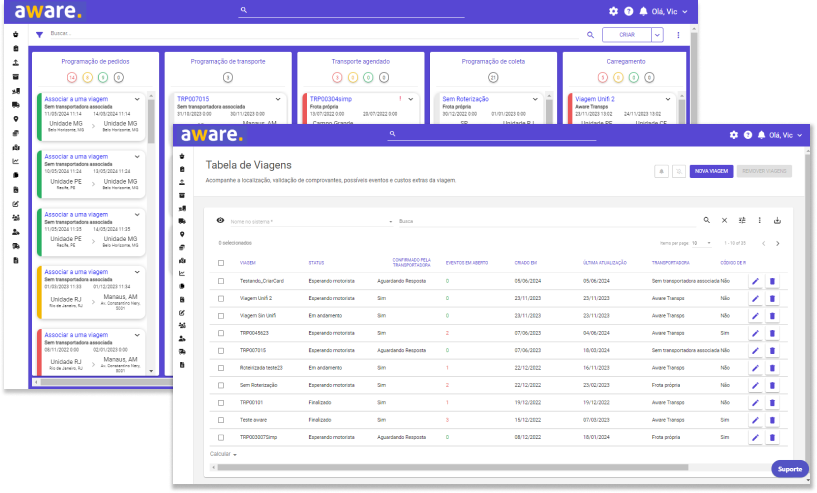Open the table filter settings sliders icon
This screenshot has width=817, height=493.
[742, 220]
